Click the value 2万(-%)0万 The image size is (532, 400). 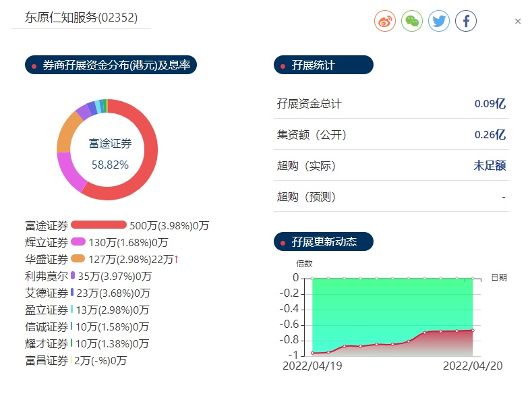click(100, 361)
